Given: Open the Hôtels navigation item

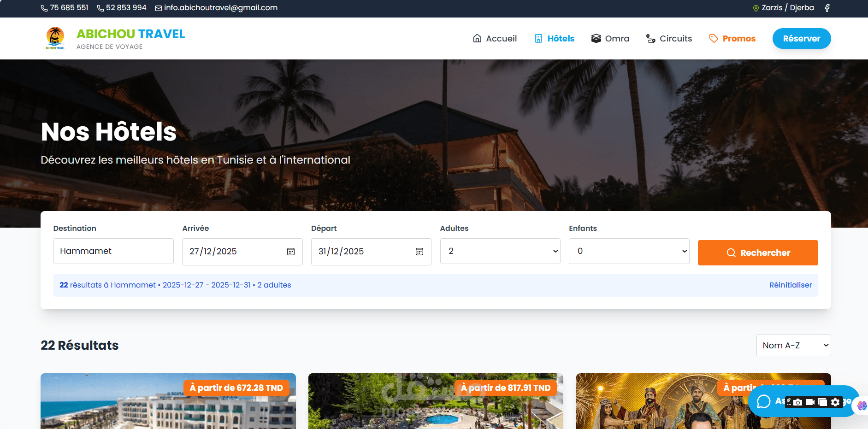Looking at the screenshot, I should 554,38.
